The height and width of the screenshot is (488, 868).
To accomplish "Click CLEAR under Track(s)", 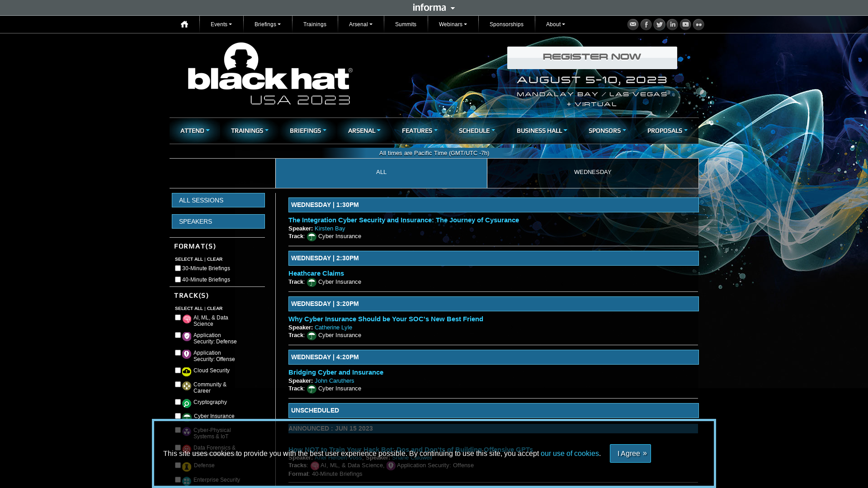I will pos(215,309).
